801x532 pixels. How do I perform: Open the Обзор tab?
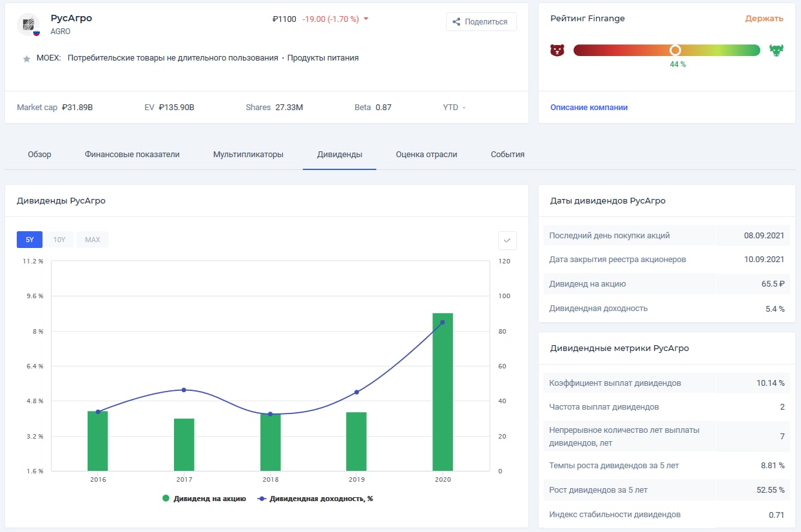pos(40,155)
